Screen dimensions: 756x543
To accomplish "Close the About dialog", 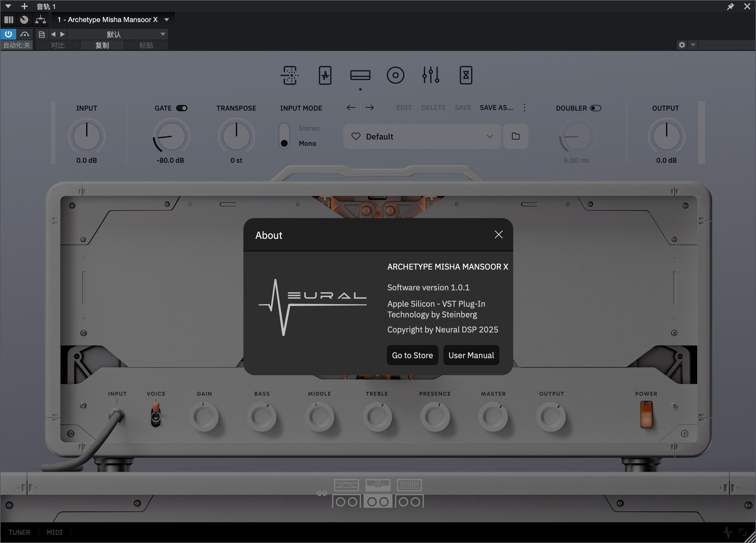I will coord(498,235).
